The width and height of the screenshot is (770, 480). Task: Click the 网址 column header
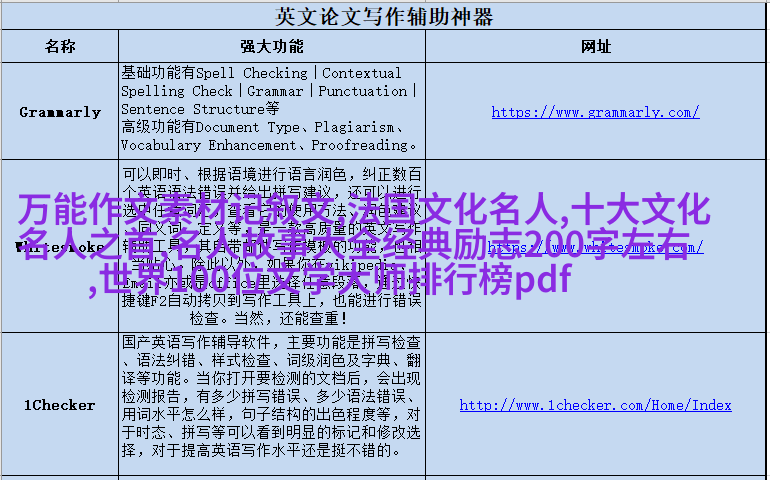[x=596, y=46]
